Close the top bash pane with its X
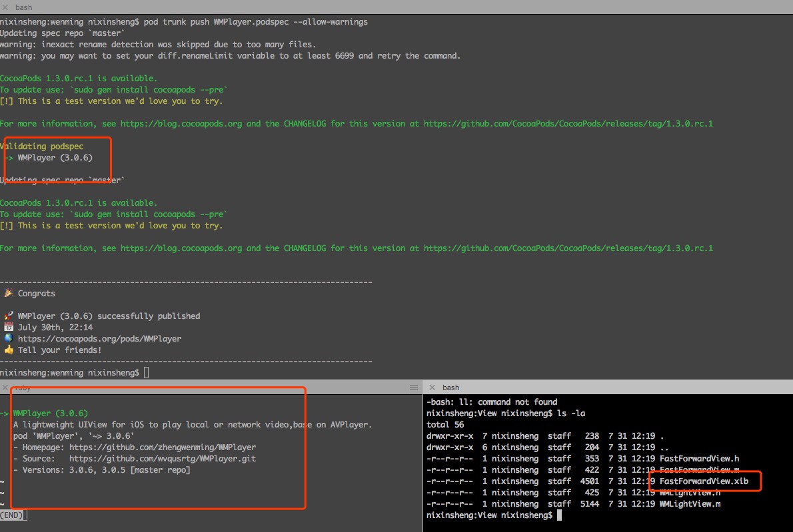 5,7
